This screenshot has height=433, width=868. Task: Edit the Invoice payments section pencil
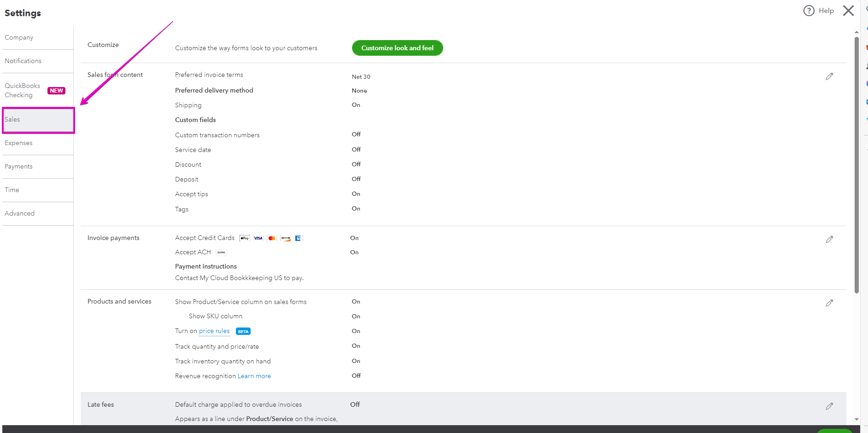pos(829,240)
